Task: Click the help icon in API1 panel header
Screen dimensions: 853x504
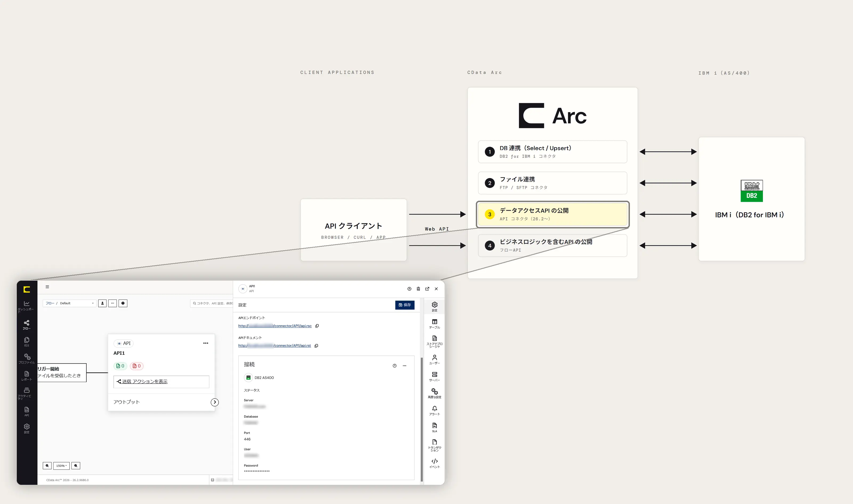Action: 409,289
